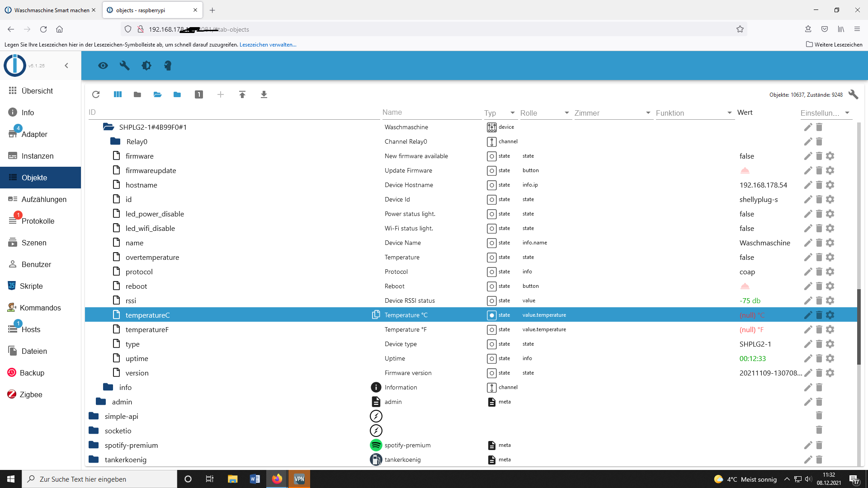Open custom settings gear for firmware row
This screenshot has height=488, width=868.
pos(830,156)
